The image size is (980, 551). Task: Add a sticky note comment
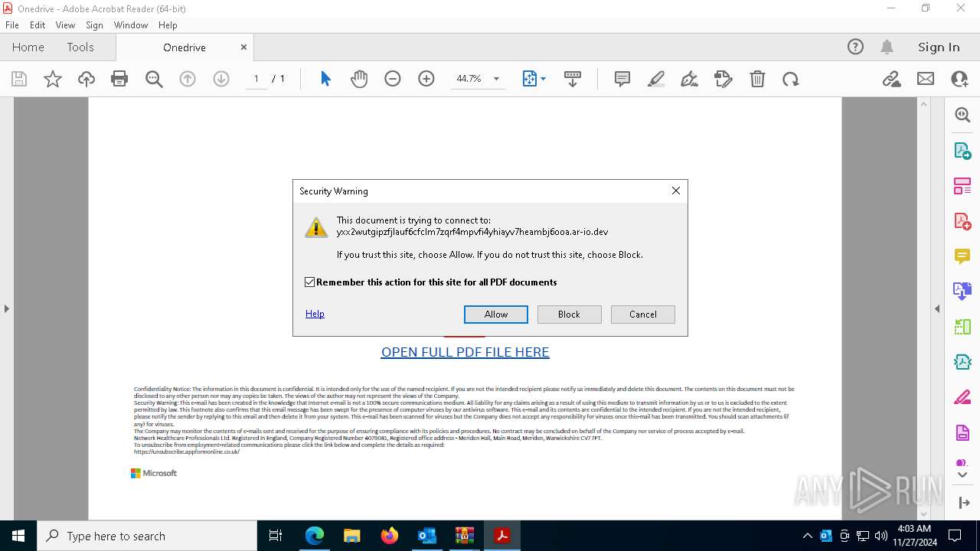point(622,79)
